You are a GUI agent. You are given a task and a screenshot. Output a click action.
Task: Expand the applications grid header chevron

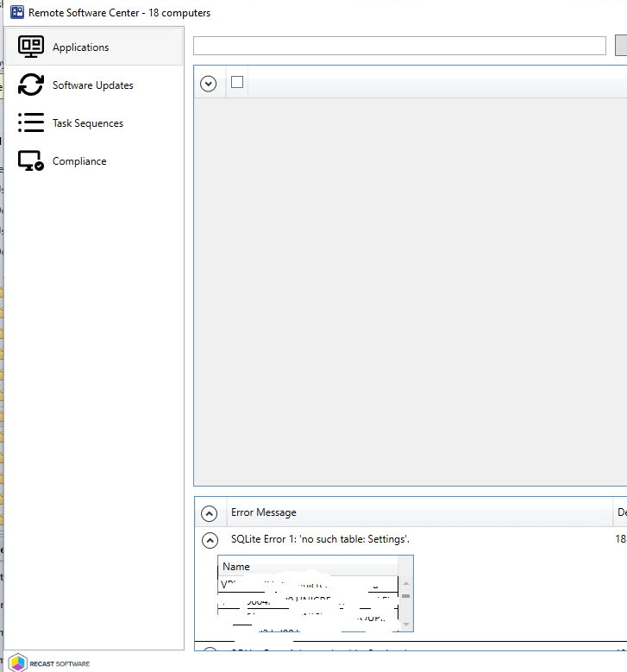coord(209,84)
